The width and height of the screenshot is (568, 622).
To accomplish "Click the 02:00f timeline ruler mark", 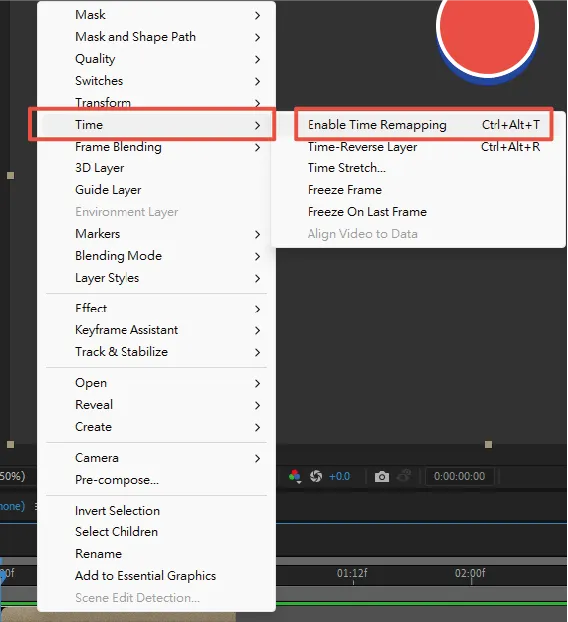I will pos(470,574).
